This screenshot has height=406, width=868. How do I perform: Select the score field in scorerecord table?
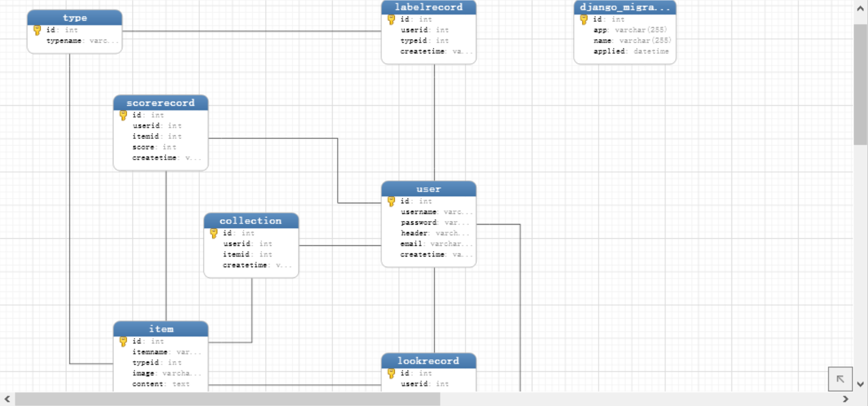pos(144,147)
